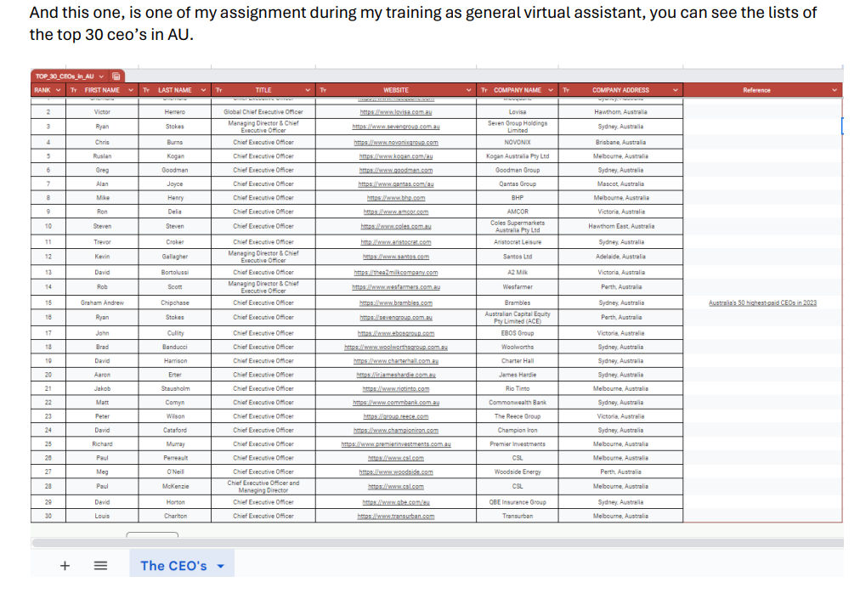Image resolution: width=860 pixels, height=616 pixels.
Task: Open the riotinto.com website link
Action: (395, 389)
